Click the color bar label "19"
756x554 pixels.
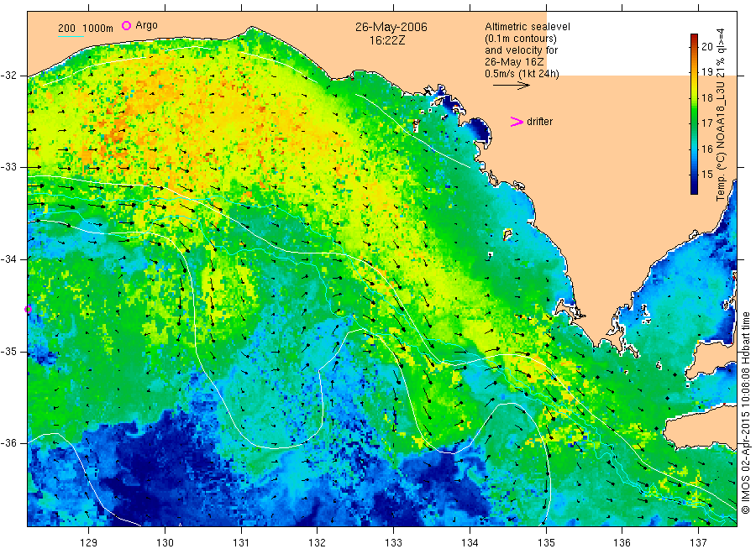point(706,72)
